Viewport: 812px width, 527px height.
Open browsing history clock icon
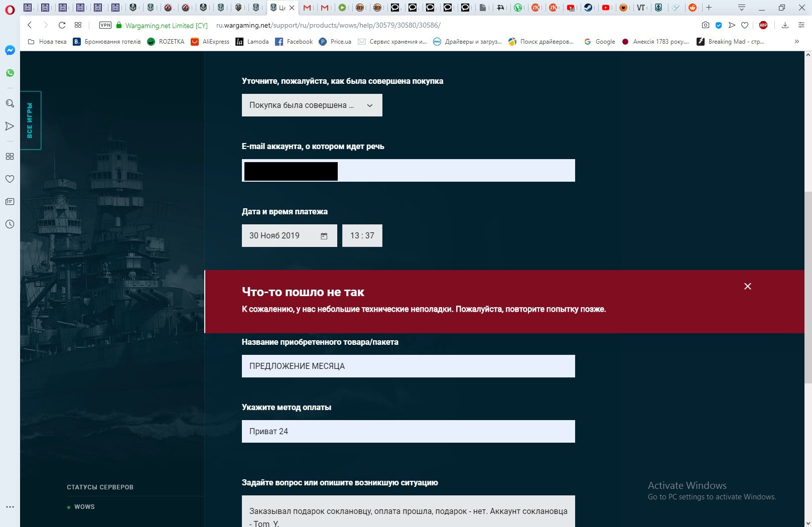pos(10,224)
